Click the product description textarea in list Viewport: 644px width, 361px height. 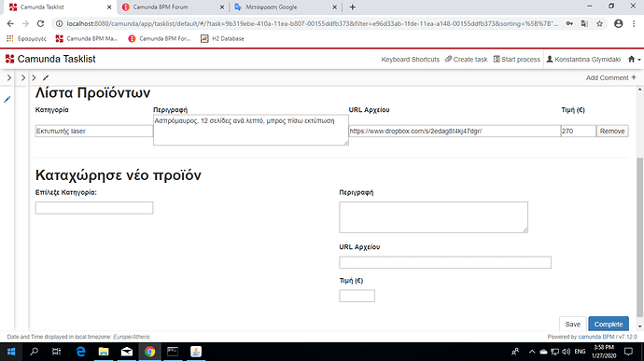click(250, 131)
